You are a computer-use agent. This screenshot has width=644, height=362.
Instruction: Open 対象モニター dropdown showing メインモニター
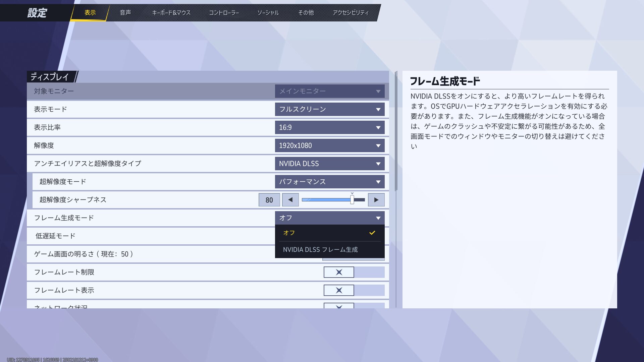329,91
